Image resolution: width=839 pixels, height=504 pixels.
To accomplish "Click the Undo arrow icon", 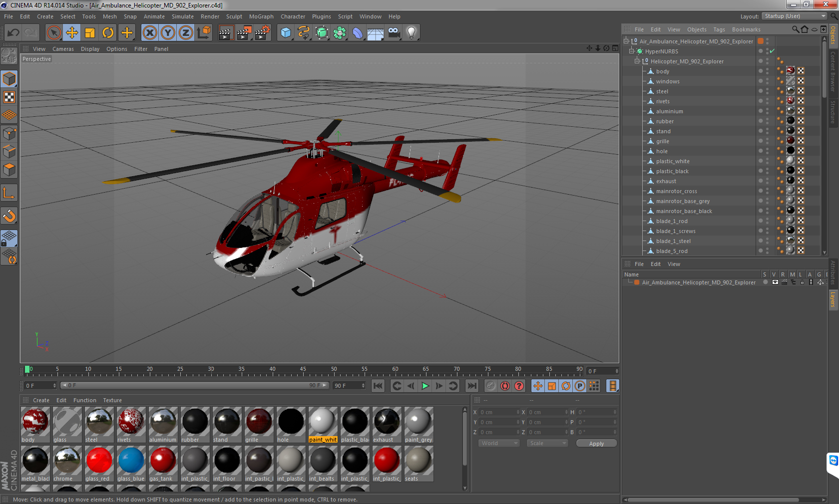I will point(13,33).
